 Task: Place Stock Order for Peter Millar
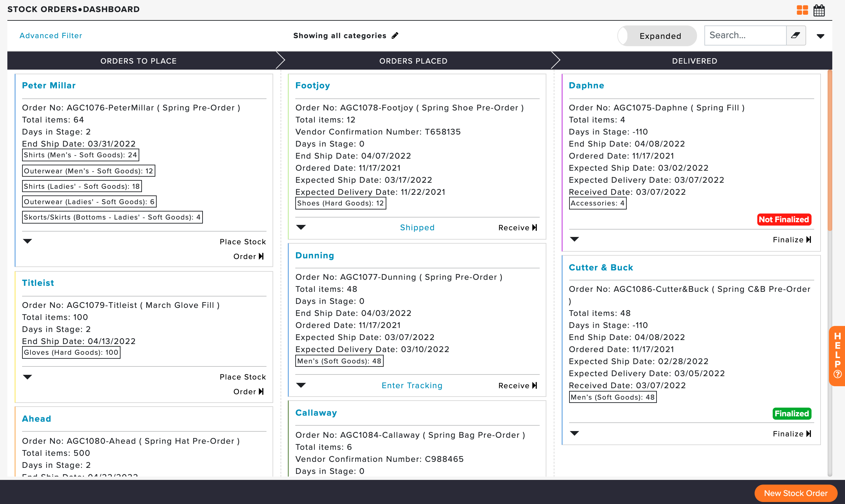coord(243,249)
